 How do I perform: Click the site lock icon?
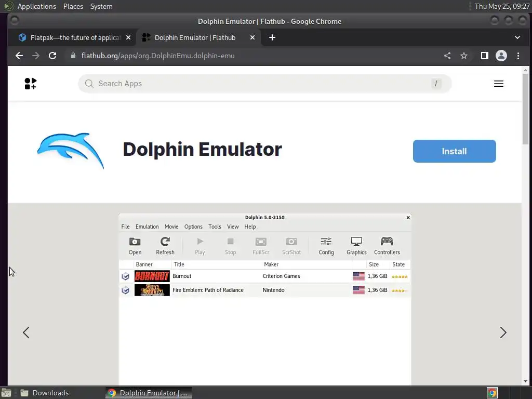tap(73, 56)
